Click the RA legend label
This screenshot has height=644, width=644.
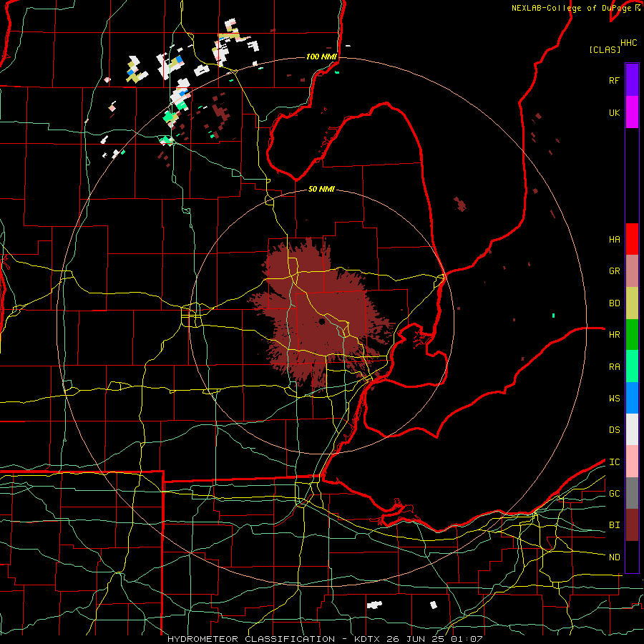pos(614,367)
